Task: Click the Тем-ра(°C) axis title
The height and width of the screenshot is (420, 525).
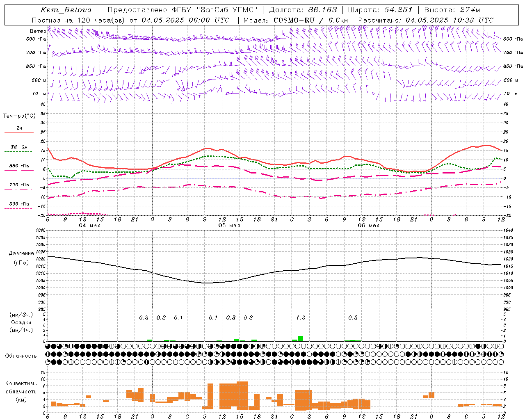Action: click(19, 116)
